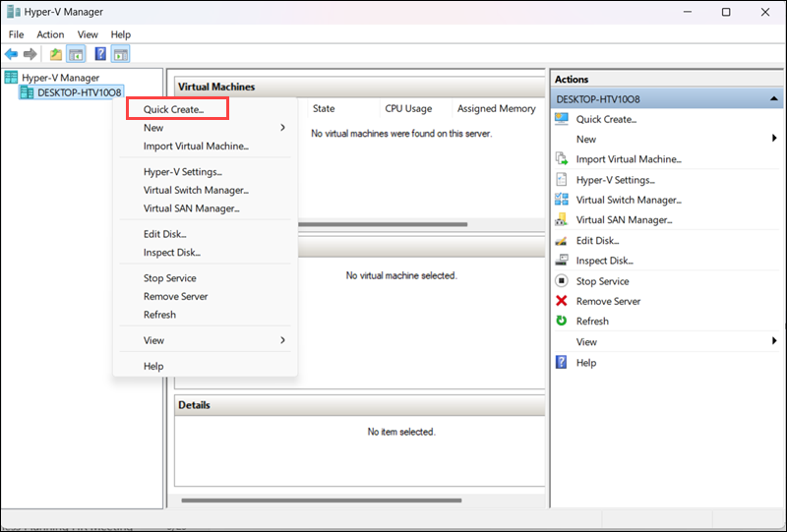Click Import Virtual Machine icon in Actions pane
Image resolution: width=787 pixels, height=532 pixels.
point(562,159)
